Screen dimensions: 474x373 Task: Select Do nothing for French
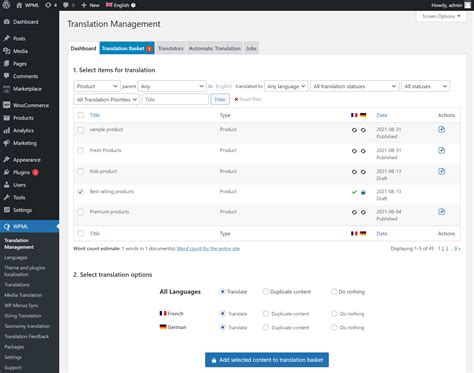(x=334, y=314)
